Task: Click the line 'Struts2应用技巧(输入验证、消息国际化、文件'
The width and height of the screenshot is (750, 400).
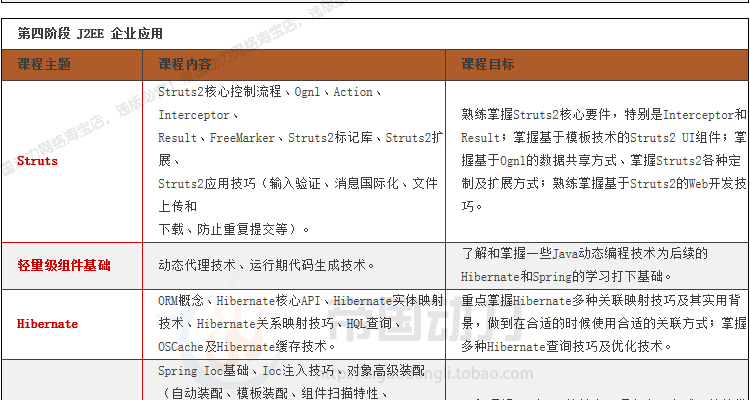Action: click(298, 184)
